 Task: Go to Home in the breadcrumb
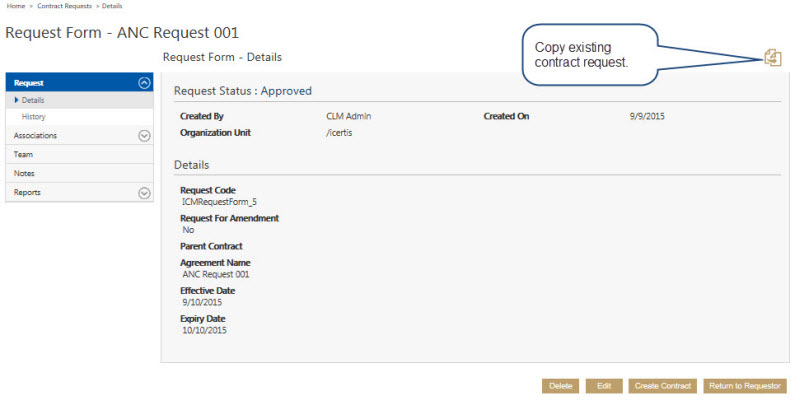click(x=15, y=6)
